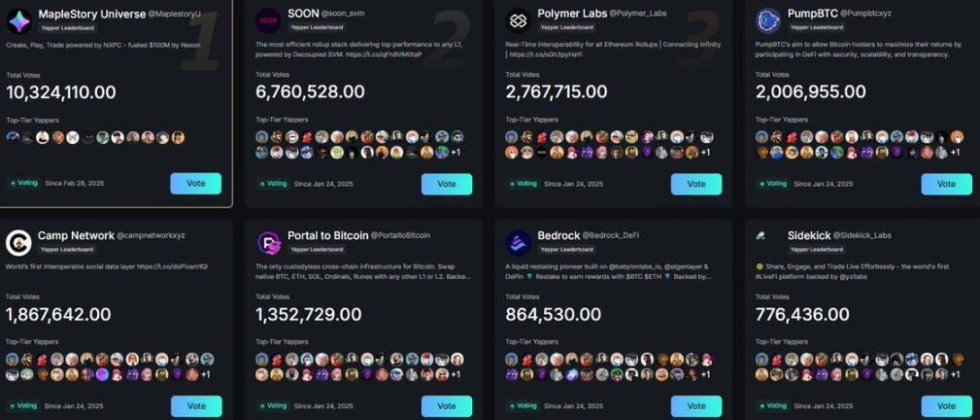The image size is (980, 420).
Task: Click the Camp Network logo icon
Action: (x=18, y=243)
